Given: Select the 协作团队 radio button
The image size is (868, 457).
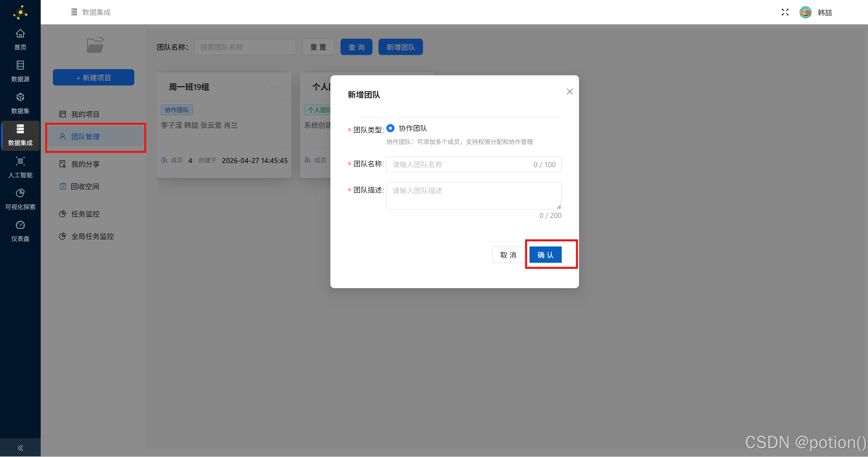Looking at the screenshot, I should click(x=390, y=128).
